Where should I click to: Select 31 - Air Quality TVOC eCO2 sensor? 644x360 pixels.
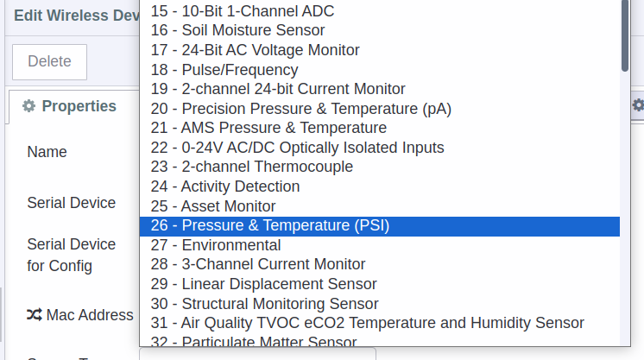pos(380,323)
